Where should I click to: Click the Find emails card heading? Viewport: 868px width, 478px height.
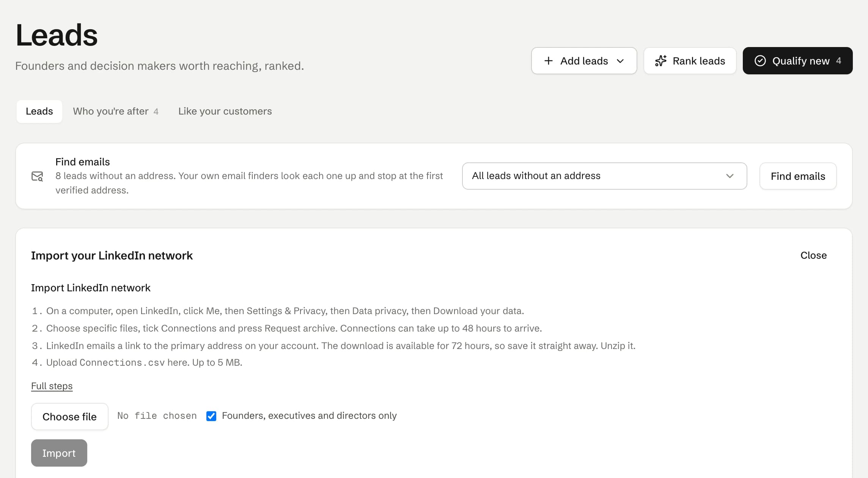tap(82, 162)
